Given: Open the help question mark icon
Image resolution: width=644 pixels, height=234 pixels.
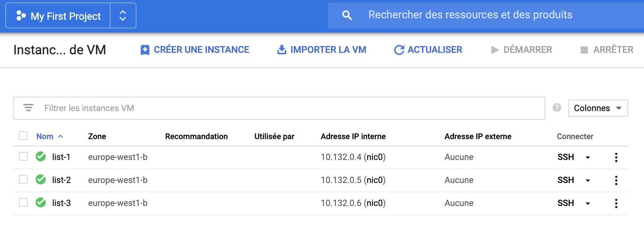Looking at the screenshot, I should coord(557,107).
